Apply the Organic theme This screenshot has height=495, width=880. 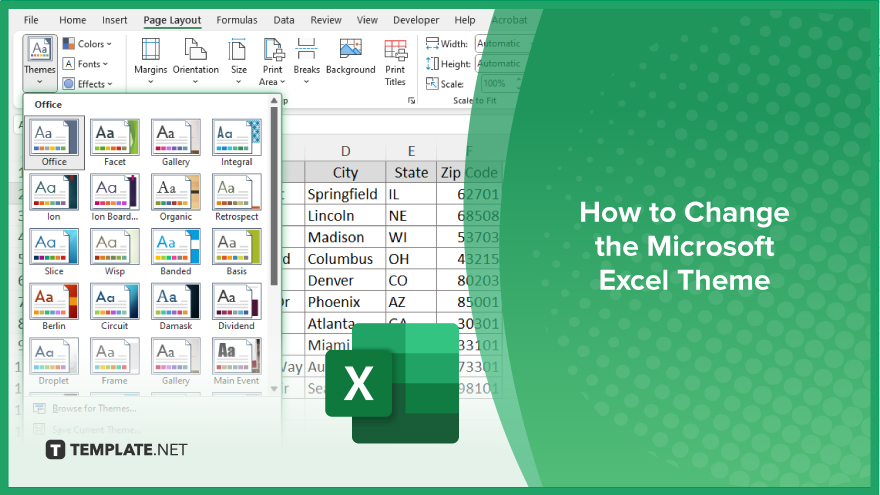176,198
